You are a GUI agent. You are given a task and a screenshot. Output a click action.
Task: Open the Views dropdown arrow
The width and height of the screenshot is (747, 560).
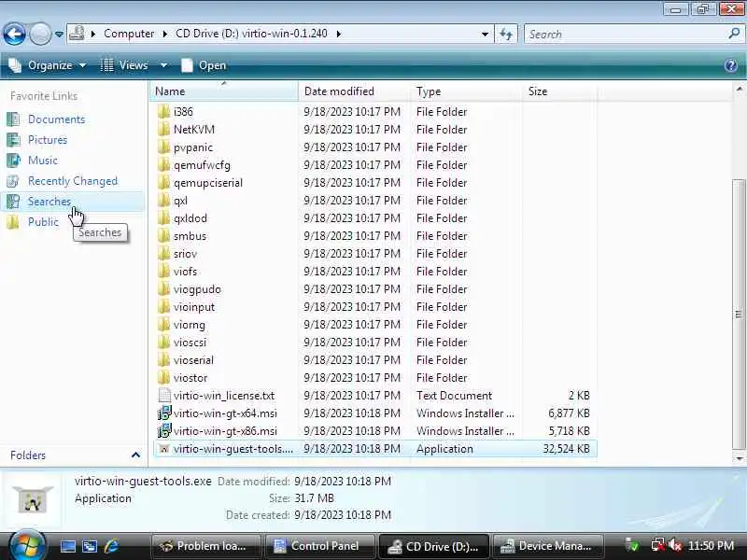pos(163,65)
